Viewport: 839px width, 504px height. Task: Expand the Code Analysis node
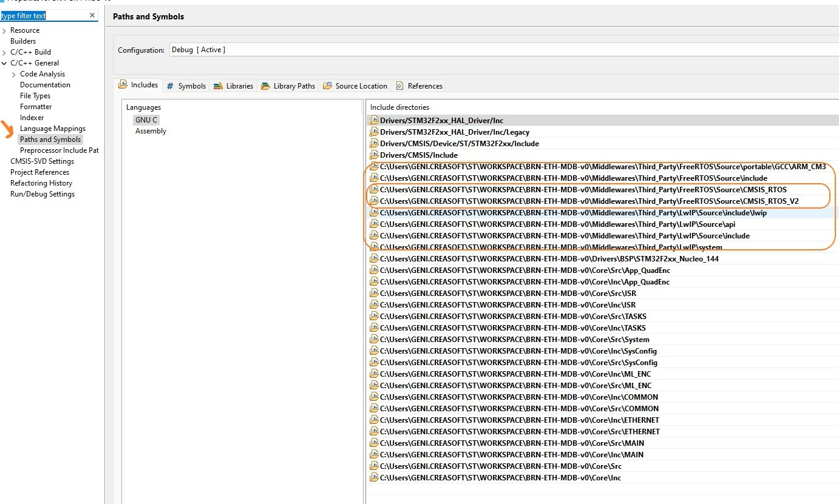(14, 74)
